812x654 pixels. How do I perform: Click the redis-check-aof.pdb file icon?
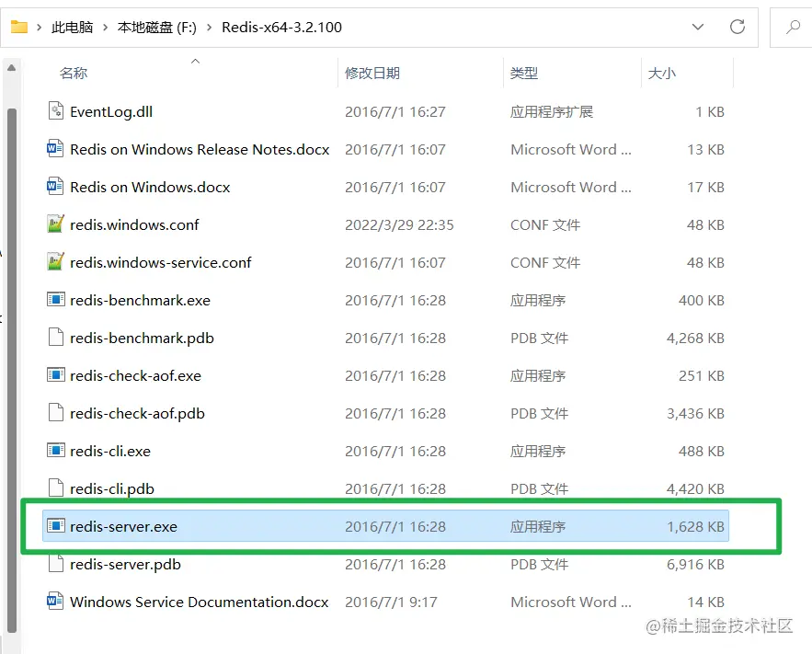(56, 413)
